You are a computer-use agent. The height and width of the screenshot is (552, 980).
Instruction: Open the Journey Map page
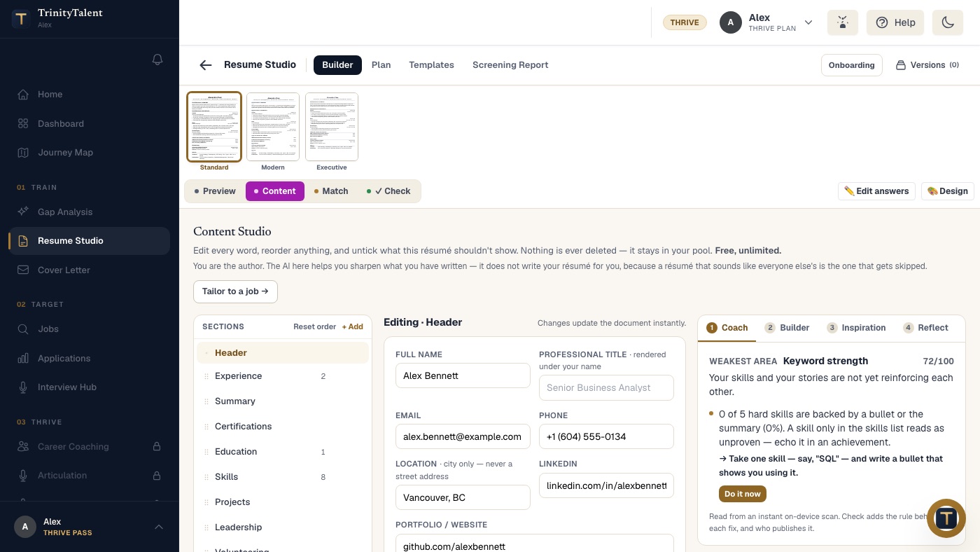pos(90,153)
